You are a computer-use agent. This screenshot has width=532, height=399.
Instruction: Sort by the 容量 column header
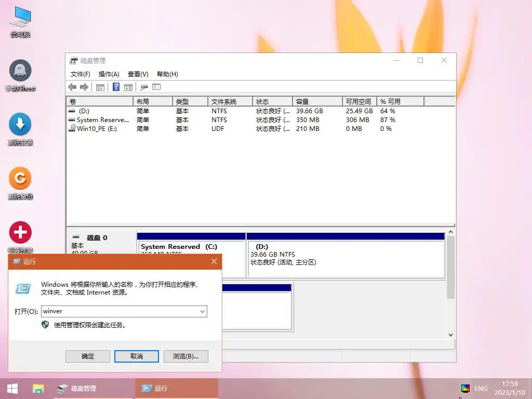click(317, 101)
